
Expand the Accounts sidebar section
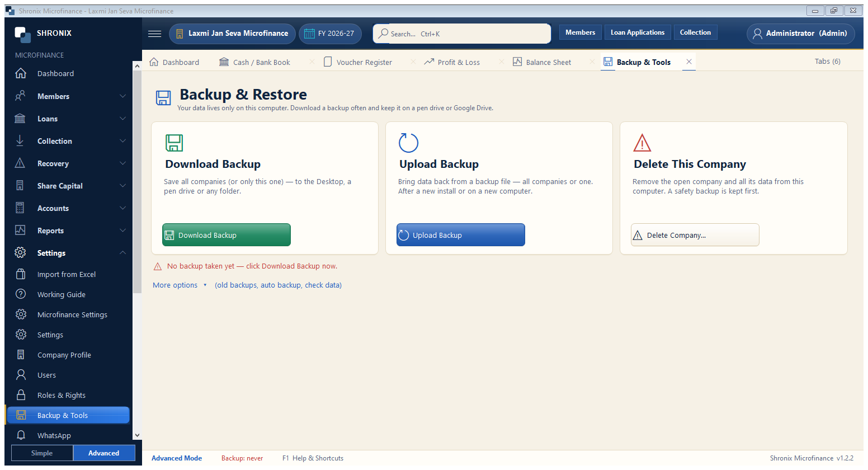point(70,208)
